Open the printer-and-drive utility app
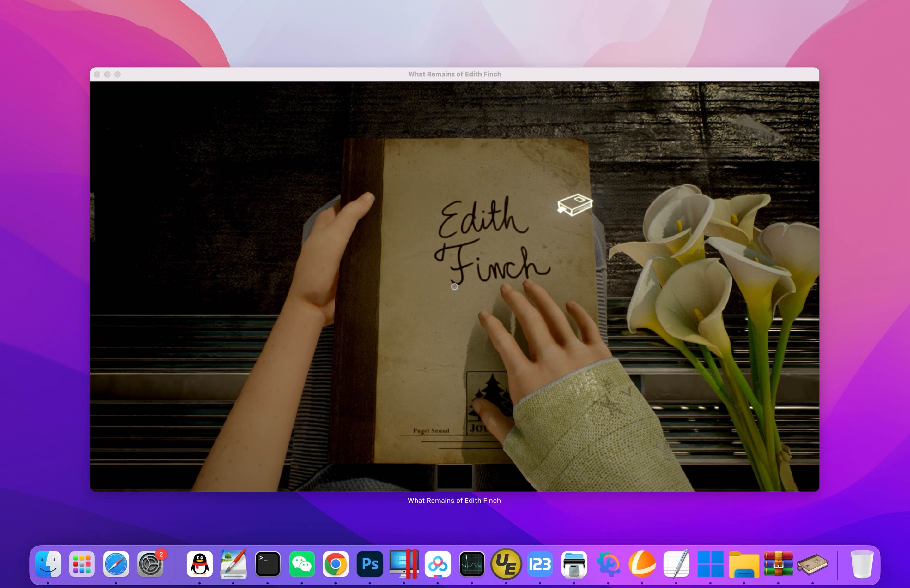 click(x=574, y=564)
